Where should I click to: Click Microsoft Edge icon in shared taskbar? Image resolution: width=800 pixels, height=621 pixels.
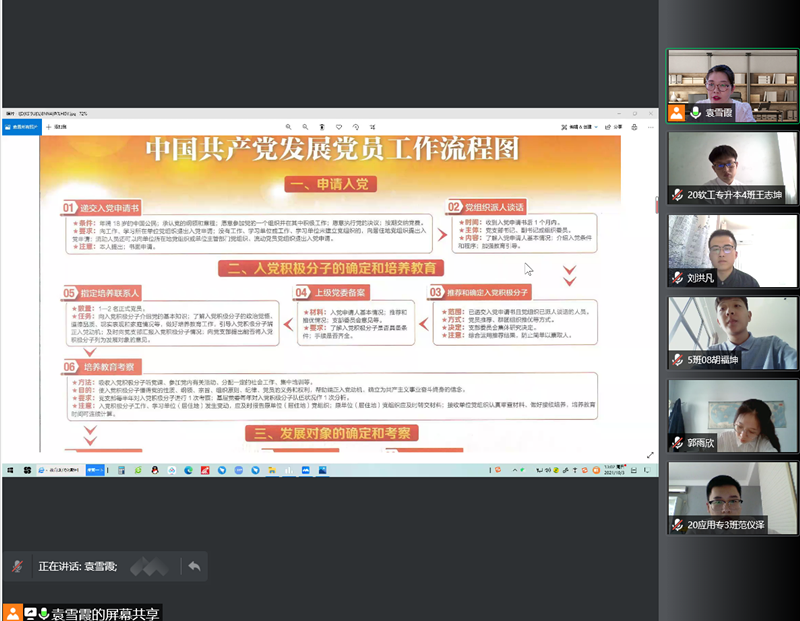pyautogui.click(x=188, y=470)
